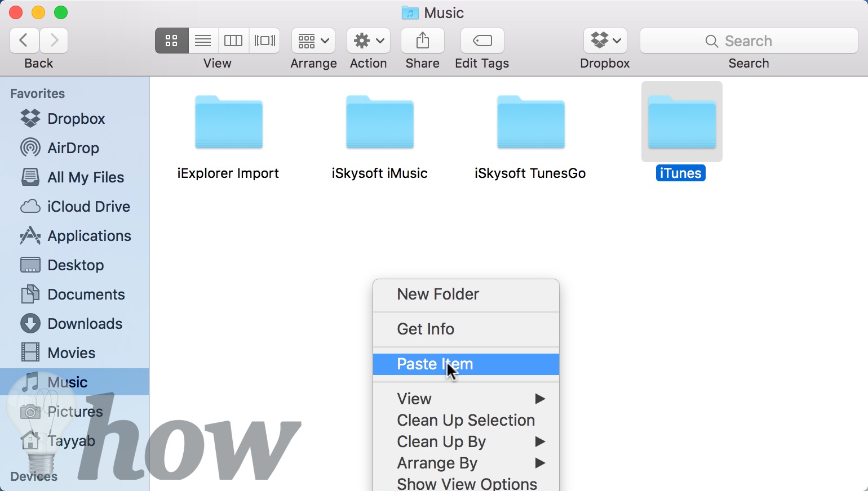Open Tayyab home folder in sidebar
This screenshot has width=868, height=491.
(74, 441)
